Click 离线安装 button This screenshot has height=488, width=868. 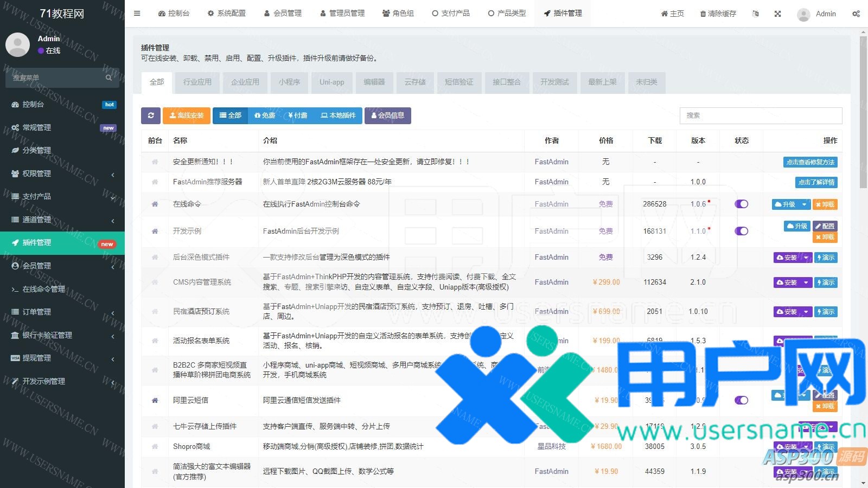(187, 115)
